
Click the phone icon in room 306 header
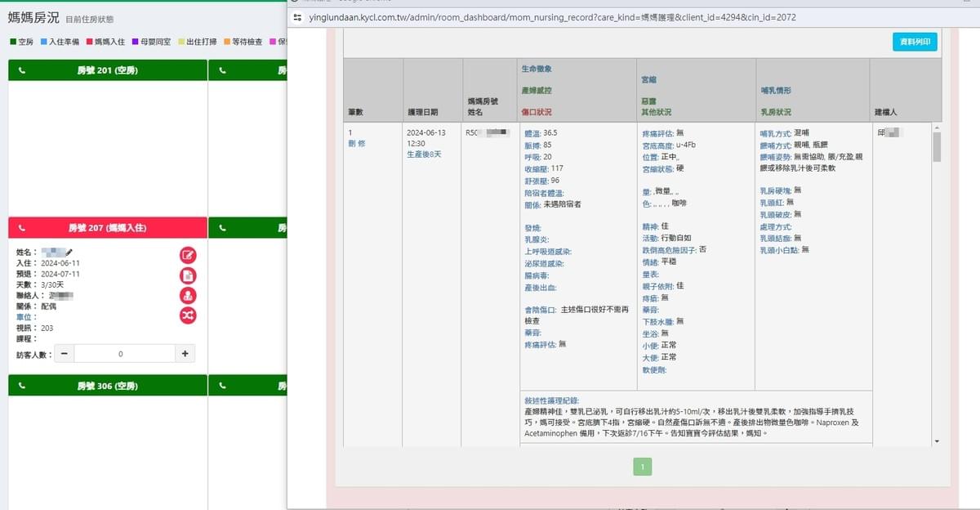pyautogui.click(x=22, y=385)
